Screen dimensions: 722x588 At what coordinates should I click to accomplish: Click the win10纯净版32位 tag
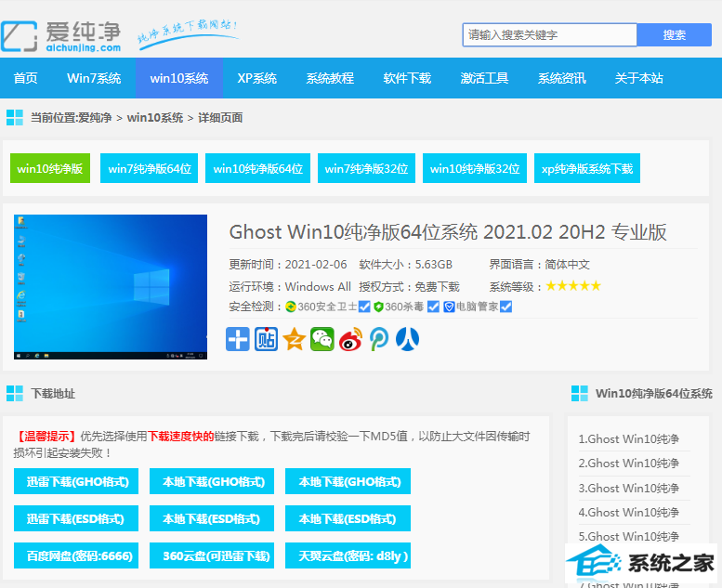tap(475, 168)
